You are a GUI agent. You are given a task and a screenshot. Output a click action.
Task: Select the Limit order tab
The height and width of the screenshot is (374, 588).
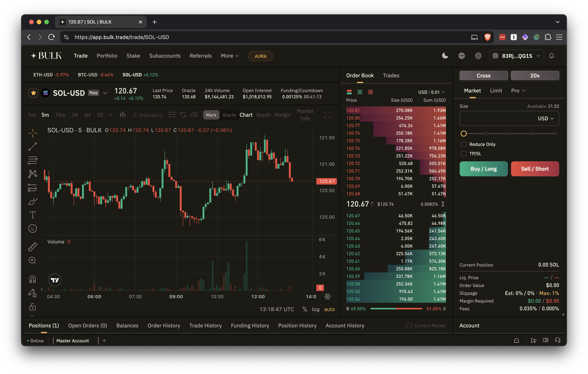[496, 91]
